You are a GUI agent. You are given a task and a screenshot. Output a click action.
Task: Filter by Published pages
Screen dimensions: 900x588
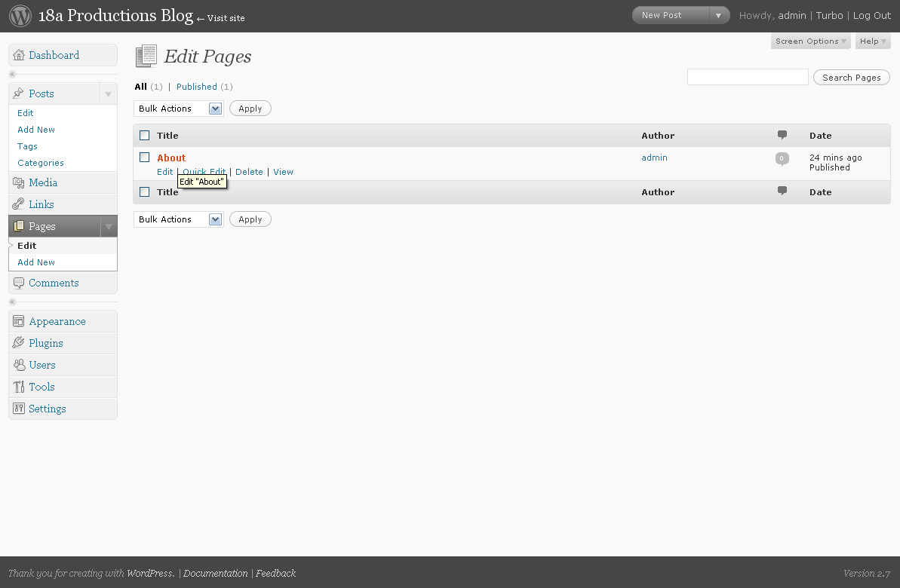pos(196,87)
